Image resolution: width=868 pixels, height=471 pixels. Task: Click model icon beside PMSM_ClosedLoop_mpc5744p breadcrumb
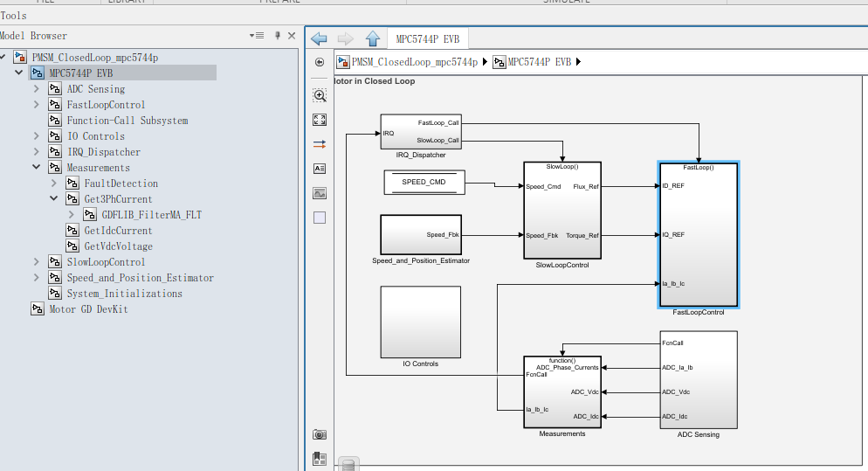pos(343,61)
